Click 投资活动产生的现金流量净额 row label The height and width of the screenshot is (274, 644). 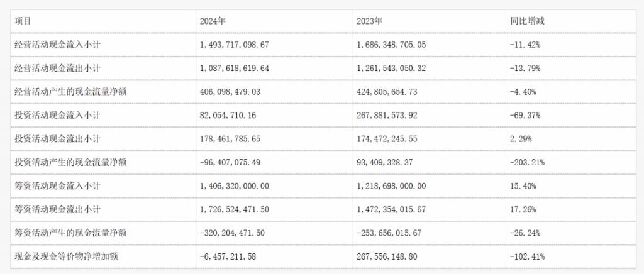coord(70,162)
